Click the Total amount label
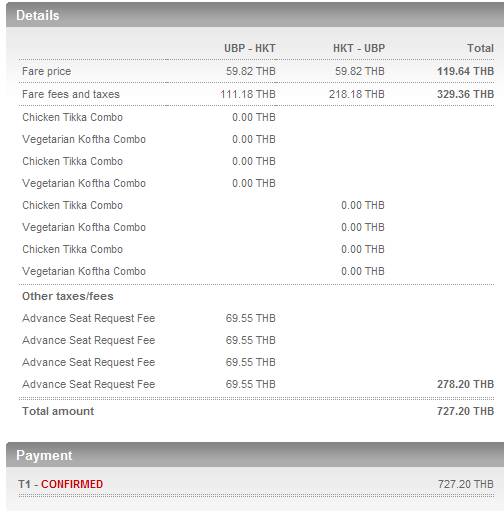The height and width of the screenshot is (517, 504). 58,411
